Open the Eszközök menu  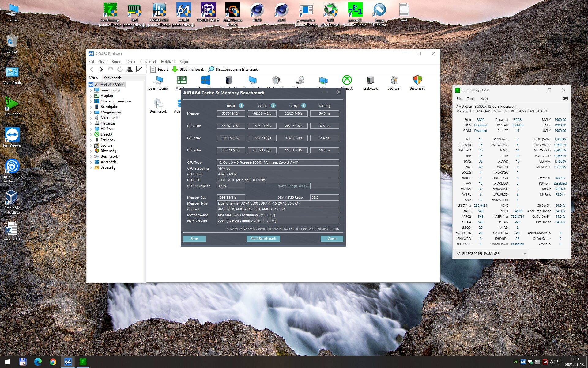click(168, 62)
